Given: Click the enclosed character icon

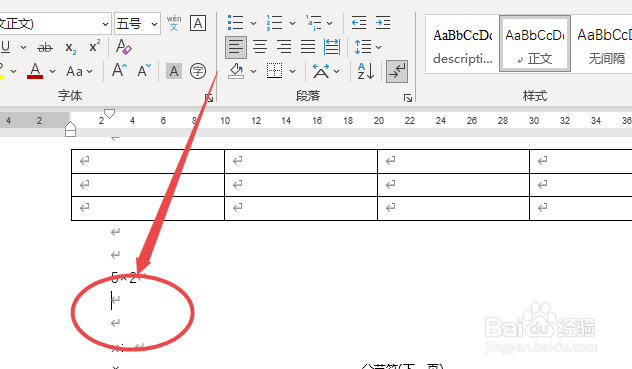Looking at the screenshot, I should point(198,71).
